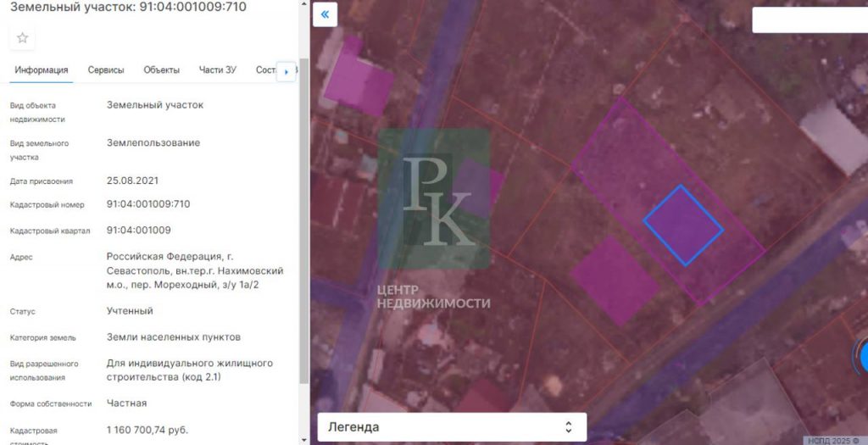The width and height of the screenshot is (868, 445).
Task: Collapse side panel with double-chevron button
Action: click(325, 14)
